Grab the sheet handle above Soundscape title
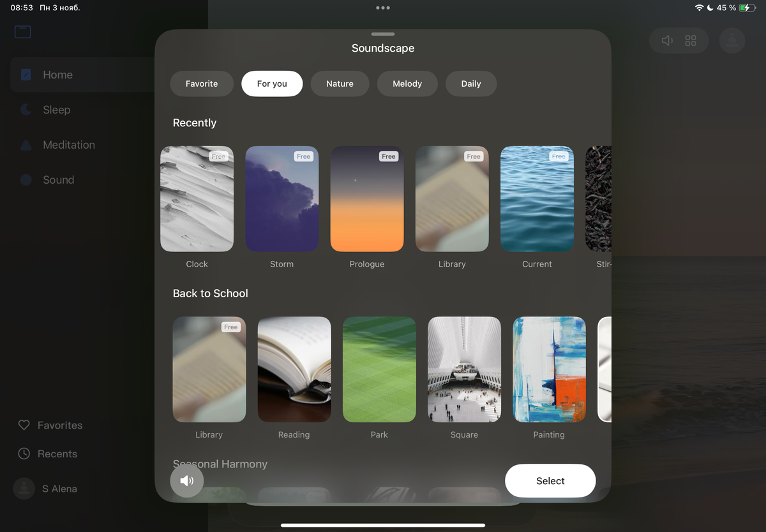This screenshot has width=766, height=532. tap(383, 34)
